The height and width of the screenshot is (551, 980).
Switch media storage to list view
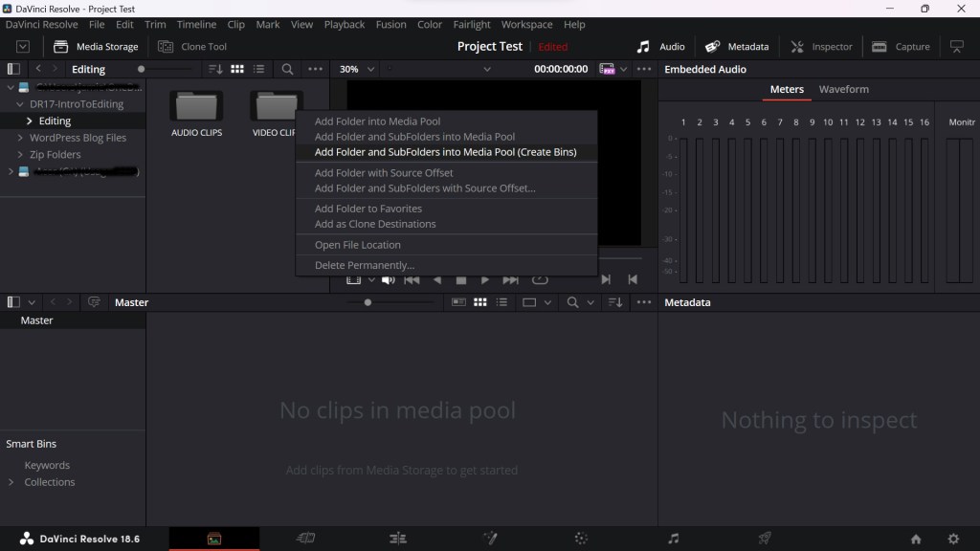coord(258,69)
